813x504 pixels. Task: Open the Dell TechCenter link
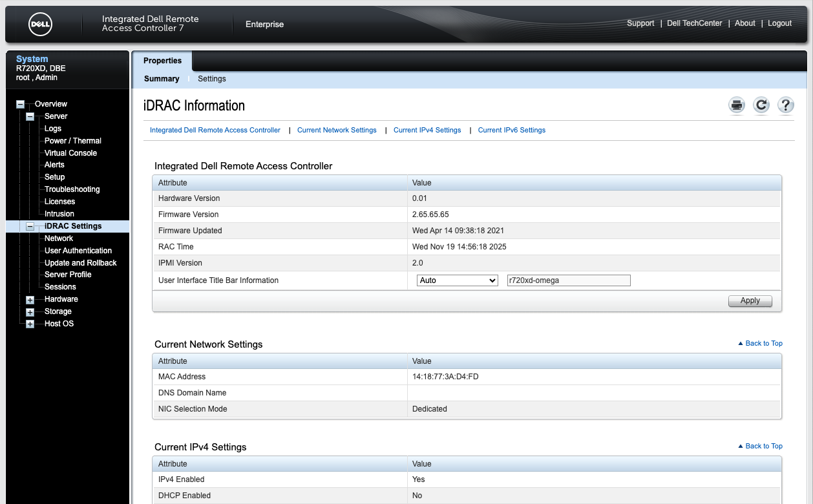[x=694, y=23]
